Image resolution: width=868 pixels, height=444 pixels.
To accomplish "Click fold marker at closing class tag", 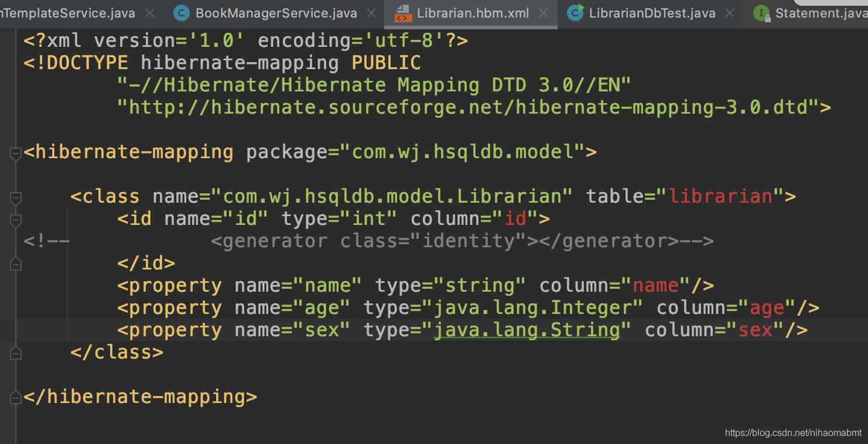I will click(x=16, y=354).
